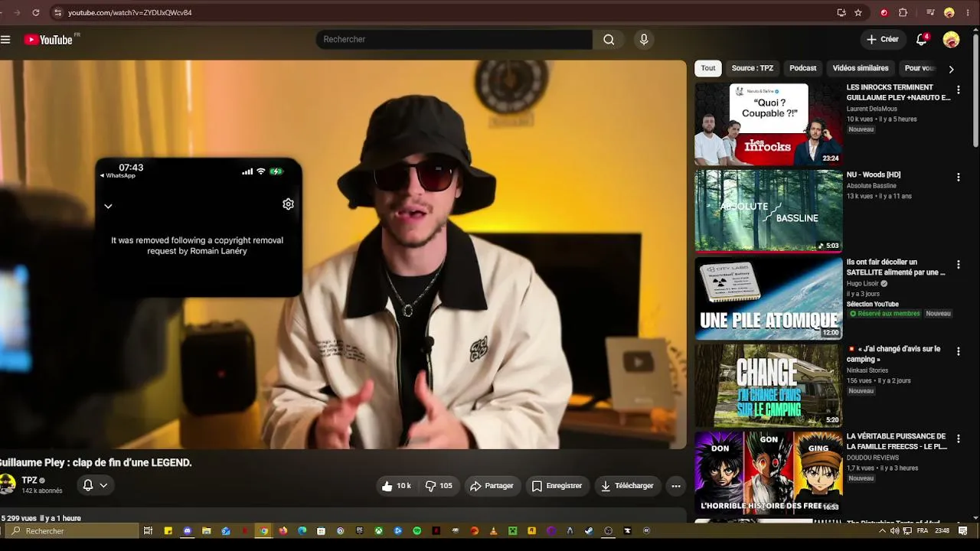Open Steam from the taskbar
980x551 pixels.
pos(589,531)
